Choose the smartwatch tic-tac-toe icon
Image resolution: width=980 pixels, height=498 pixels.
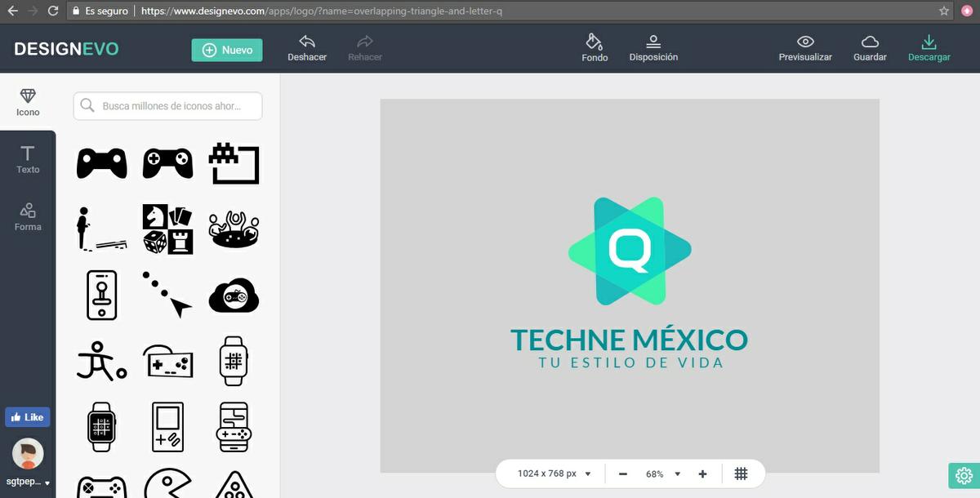101,426
